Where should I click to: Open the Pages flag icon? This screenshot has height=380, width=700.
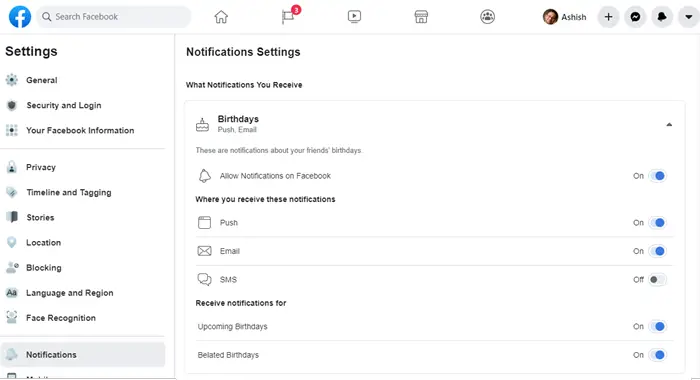(288, 17)
